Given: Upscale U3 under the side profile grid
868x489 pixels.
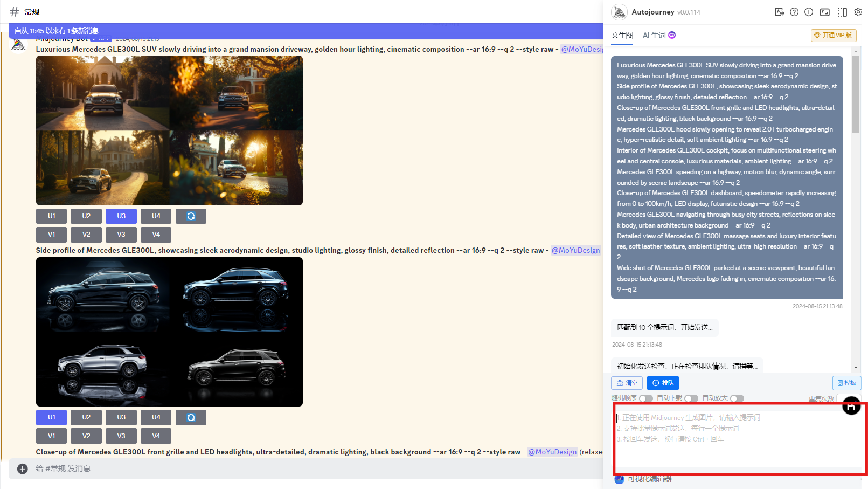Looking at the screenshot, I should [x=121, y=417].
